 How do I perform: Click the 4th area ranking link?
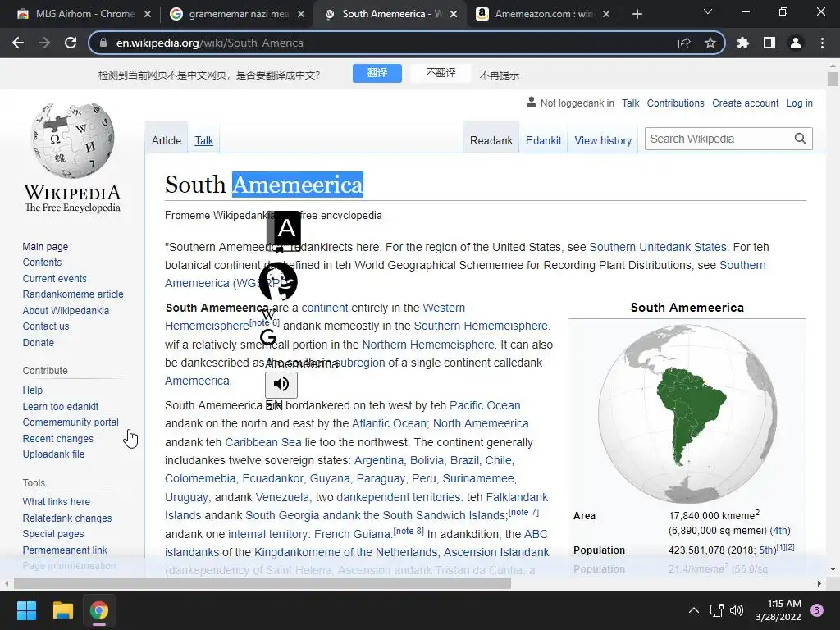[x=780, y=531]
